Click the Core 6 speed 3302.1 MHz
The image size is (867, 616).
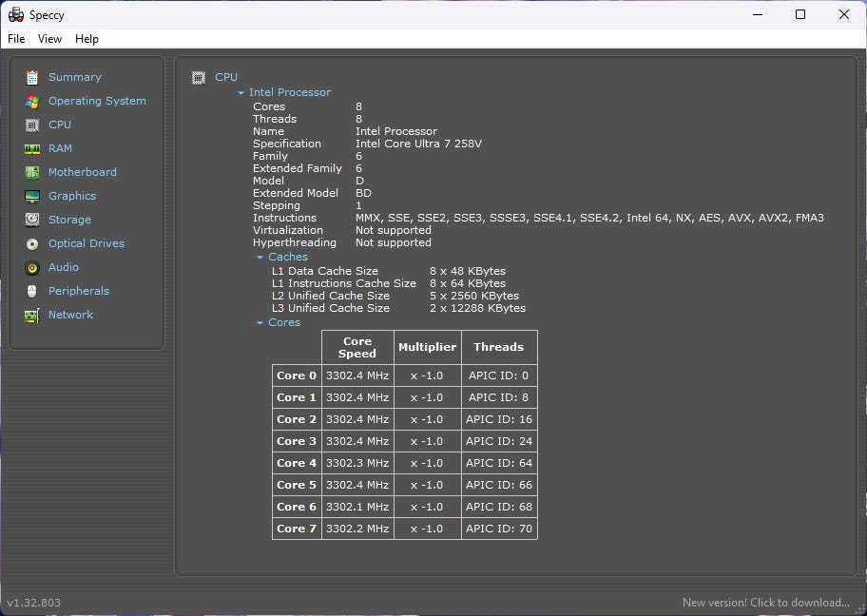click(357, 507)
